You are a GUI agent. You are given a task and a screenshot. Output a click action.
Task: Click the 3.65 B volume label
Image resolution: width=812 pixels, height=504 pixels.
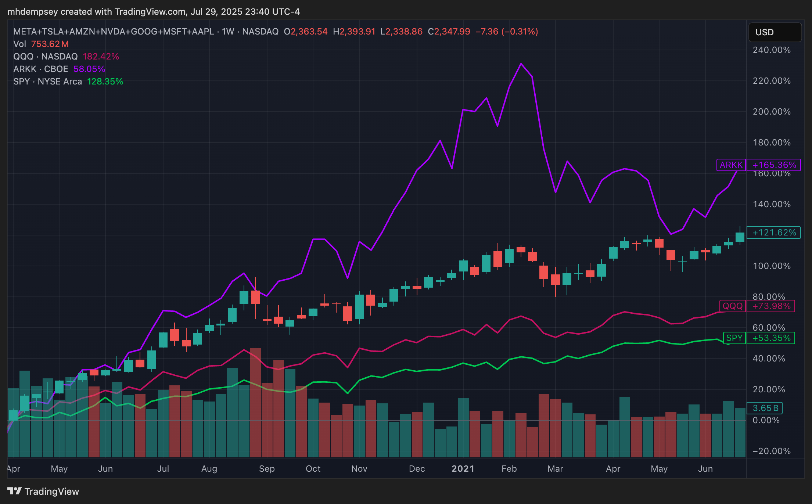(765, 408)
